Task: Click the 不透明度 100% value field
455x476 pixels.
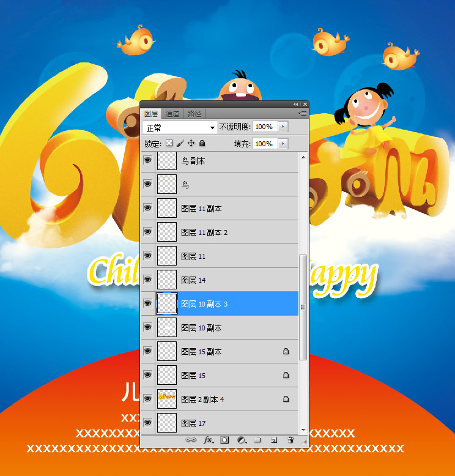Action: click(x=265, y=127)
